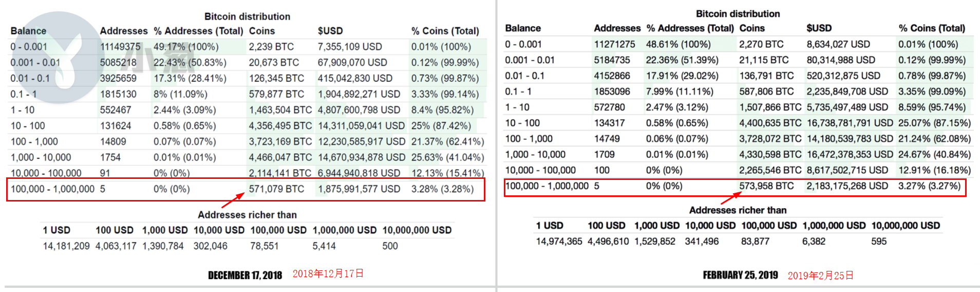The width and height of the screenshot is (980, 292).
Task: Click DECEMBER 17, 2018 date label
Action: 245,275
